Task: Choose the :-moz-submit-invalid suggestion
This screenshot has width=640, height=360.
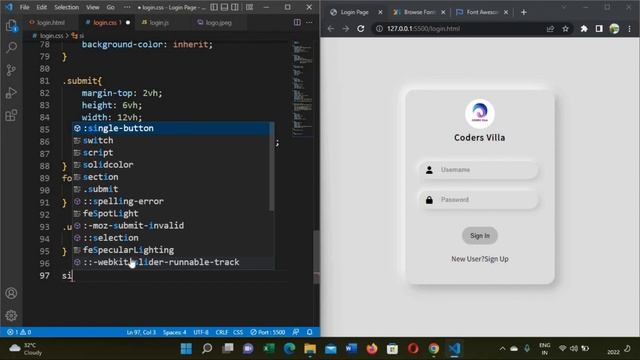Action: coord(173,226)
